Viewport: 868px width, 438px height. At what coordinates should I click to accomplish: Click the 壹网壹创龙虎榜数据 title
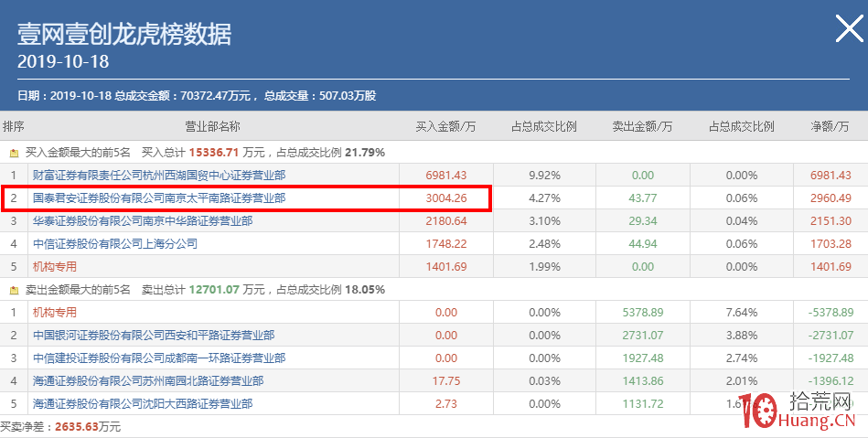tap(124, 34)
